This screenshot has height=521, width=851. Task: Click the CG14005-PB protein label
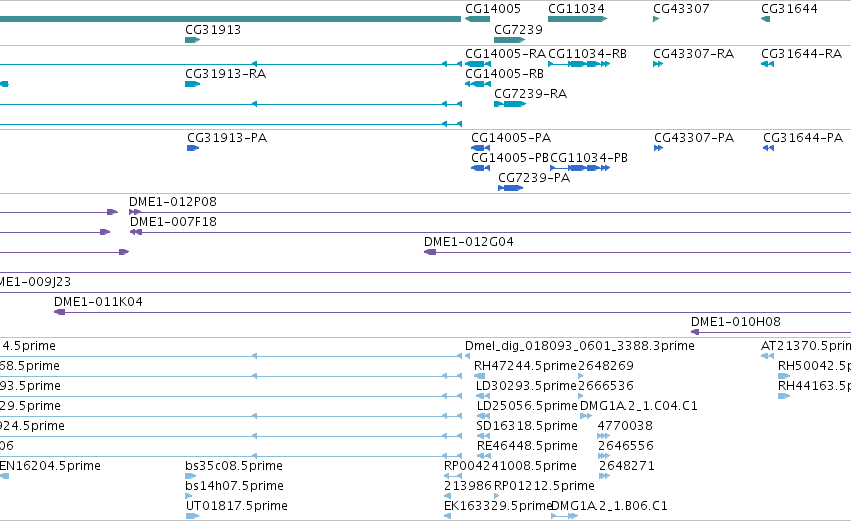click(510, 158)
